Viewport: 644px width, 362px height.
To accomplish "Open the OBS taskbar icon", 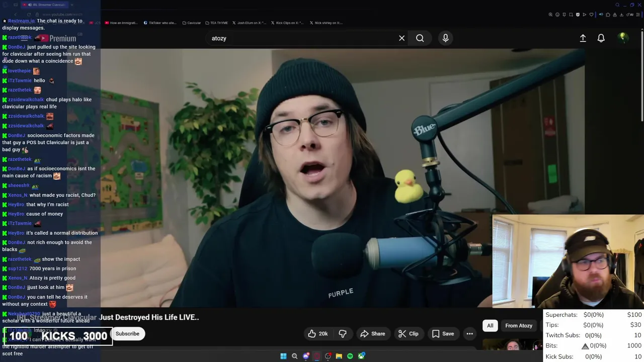I will tap(328, 356).
